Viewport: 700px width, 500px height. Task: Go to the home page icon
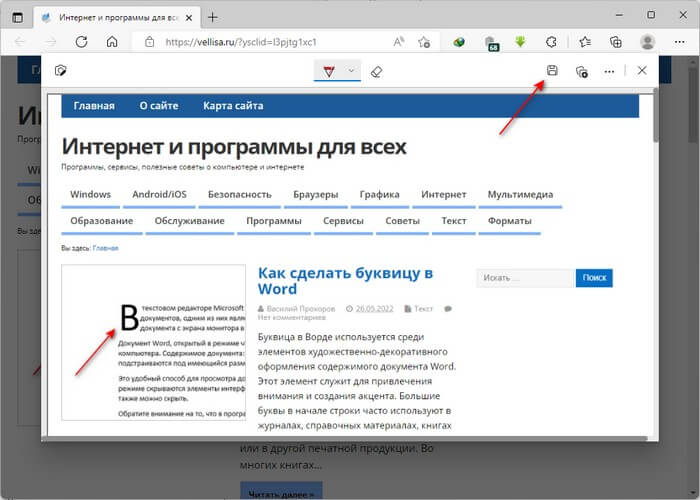coord(112,42)
